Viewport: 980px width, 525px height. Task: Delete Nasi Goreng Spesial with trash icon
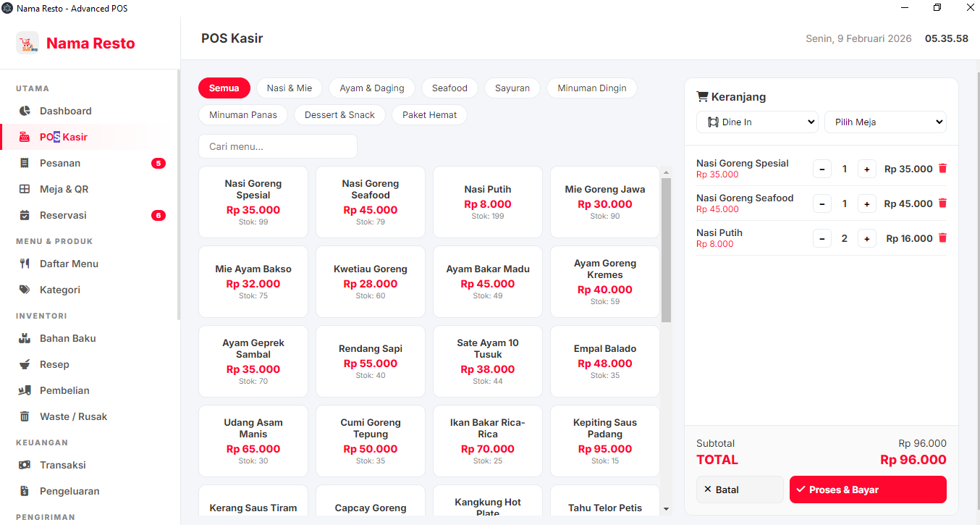click(x=942, y=169)
